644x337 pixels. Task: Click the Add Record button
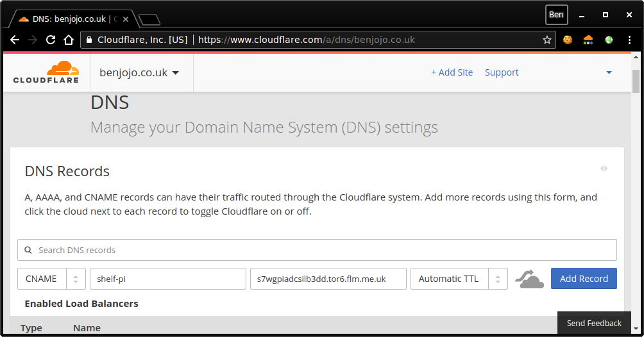point(584,279)
